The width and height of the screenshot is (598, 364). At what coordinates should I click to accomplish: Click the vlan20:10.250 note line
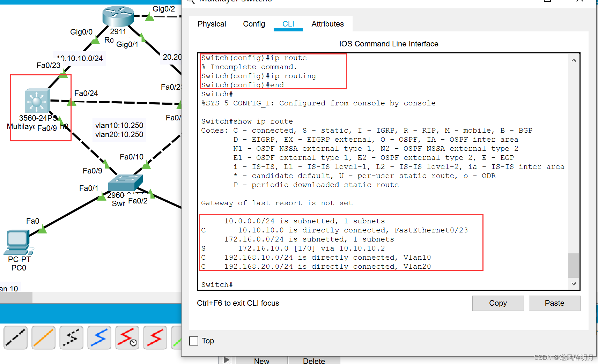[119, 134]
